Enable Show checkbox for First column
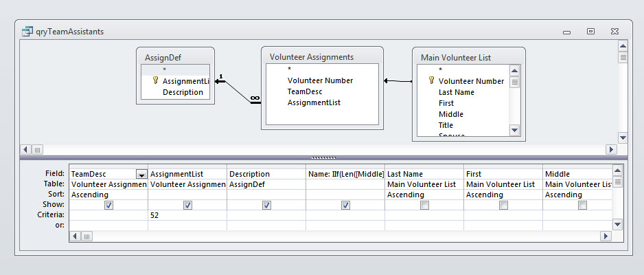Viewport: 644px width, 275px height. 503,205
